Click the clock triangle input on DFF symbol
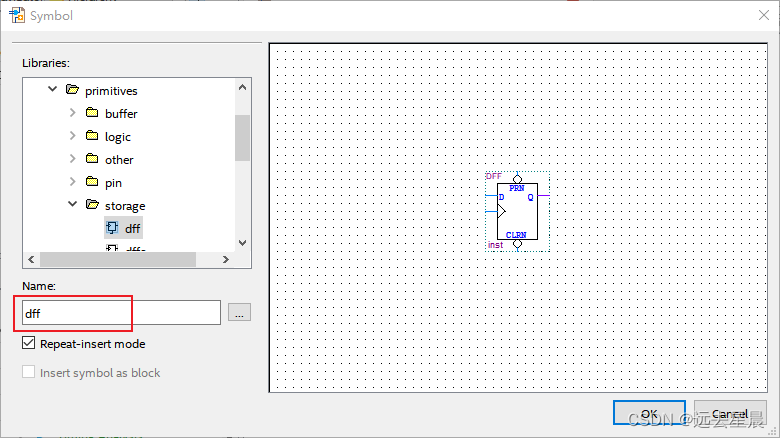Screen dimensions: 780x438 [501, 212]
